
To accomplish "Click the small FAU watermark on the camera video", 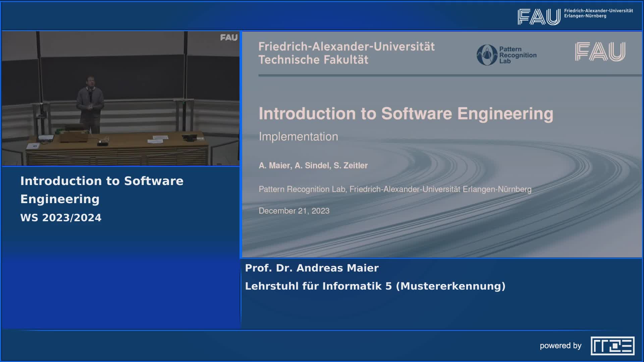I will (229, 38).
